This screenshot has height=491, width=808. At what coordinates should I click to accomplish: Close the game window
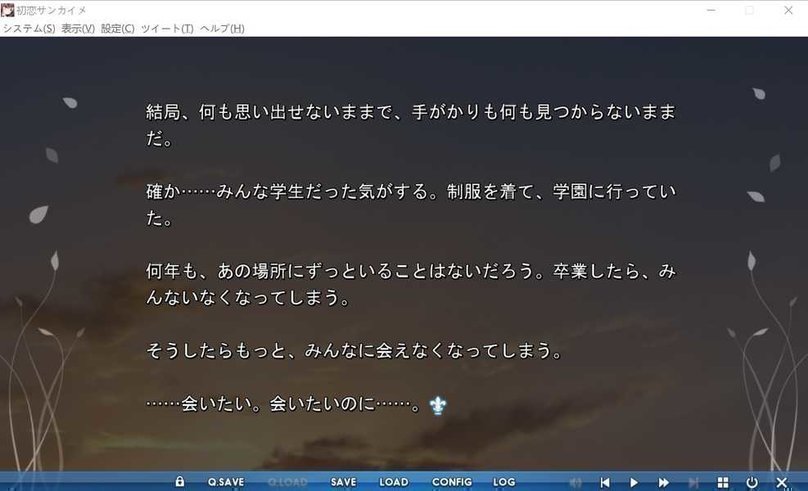(x=788, y=10)
